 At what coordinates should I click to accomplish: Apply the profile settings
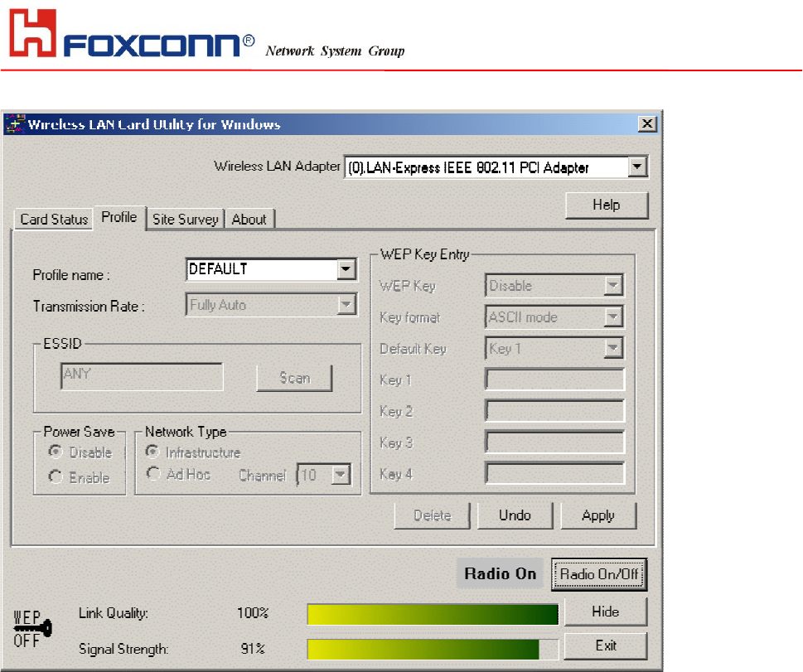(x=598, y=515)
